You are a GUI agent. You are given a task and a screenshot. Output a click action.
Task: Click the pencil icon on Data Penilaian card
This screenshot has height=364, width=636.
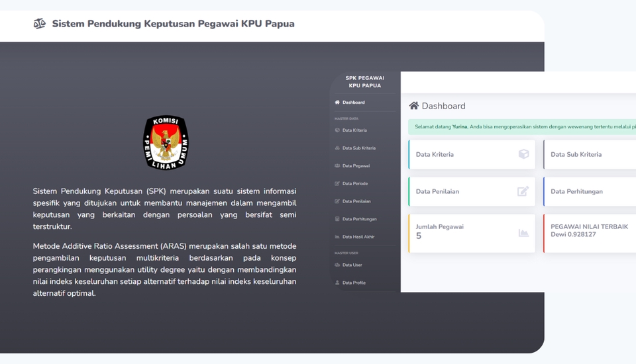523,191
